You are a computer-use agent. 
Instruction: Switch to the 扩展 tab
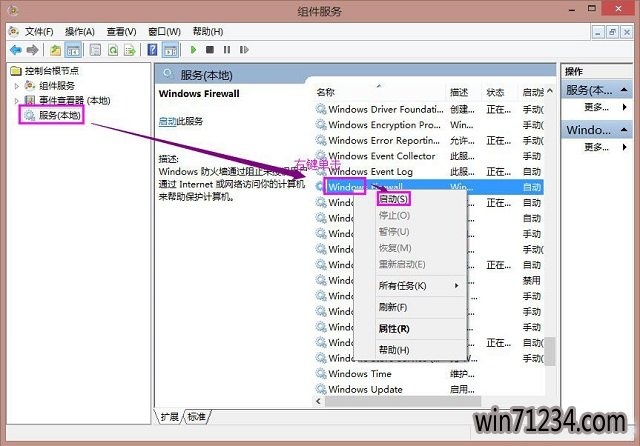169,417
